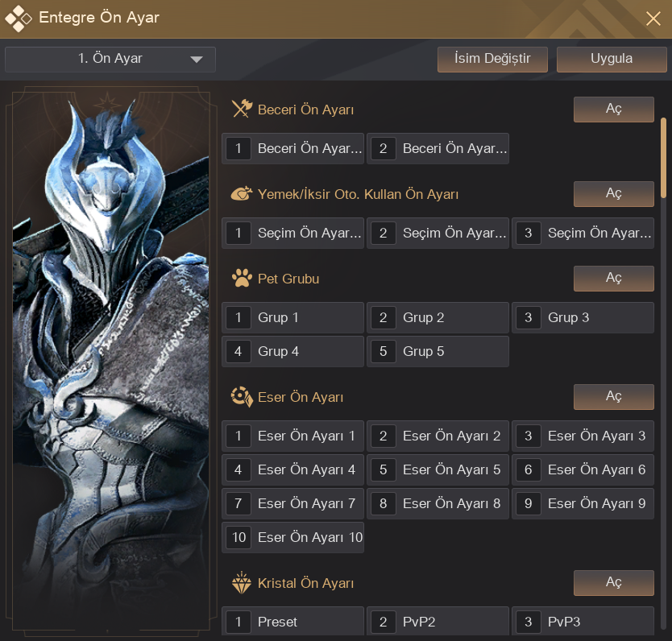The image size is (672, 641).
Task: Choose Eser Ön Ayarı 5 preset
Action: point(438,469)
